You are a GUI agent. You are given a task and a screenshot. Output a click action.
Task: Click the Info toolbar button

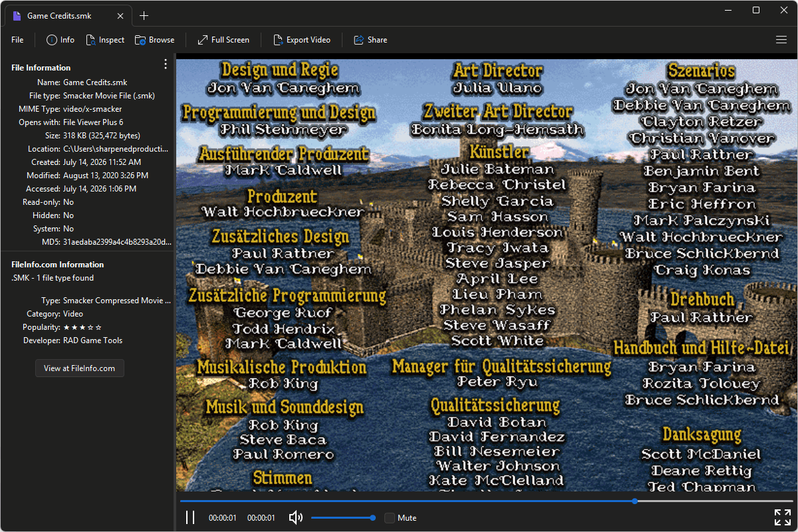tap(61, 40)
